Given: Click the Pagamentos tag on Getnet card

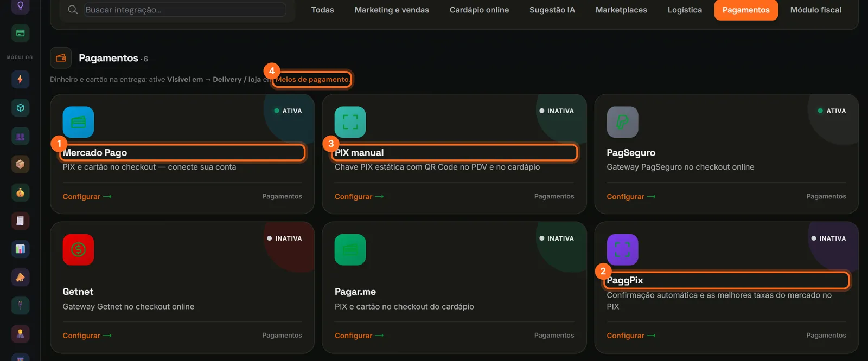Looking at the screenshot, I should point(282,336).
